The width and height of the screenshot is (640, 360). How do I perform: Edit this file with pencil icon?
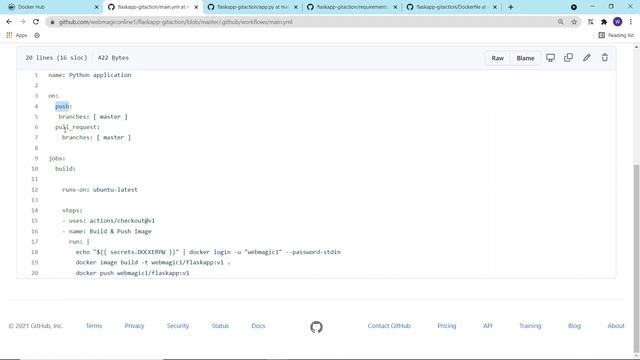[587, 58]
